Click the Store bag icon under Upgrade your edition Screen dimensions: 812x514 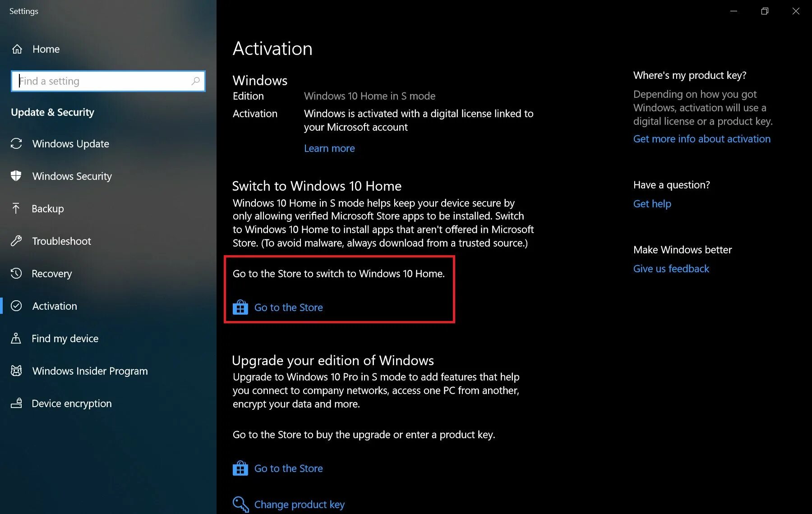tap(240, 468)
